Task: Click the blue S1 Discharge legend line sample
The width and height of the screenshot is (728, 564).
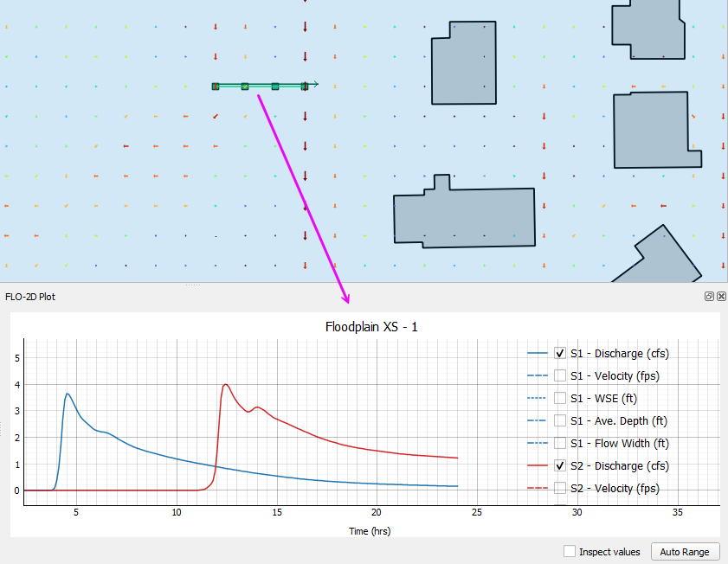Action: tap(537, 354)
